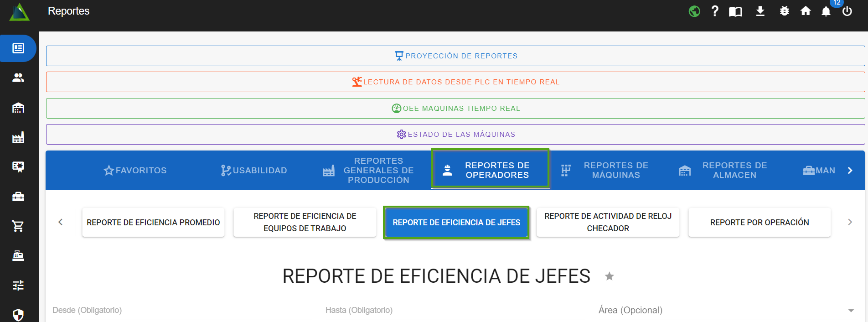Mark report as favorite with star

pyautogui.click(x=609, y=276)
